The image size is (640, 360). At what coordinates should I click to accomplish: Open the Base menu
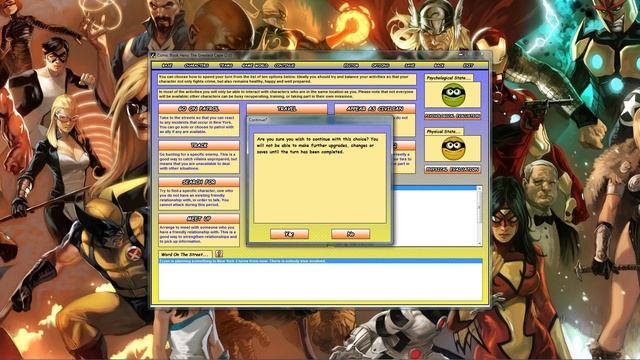(x=167, y=65)
